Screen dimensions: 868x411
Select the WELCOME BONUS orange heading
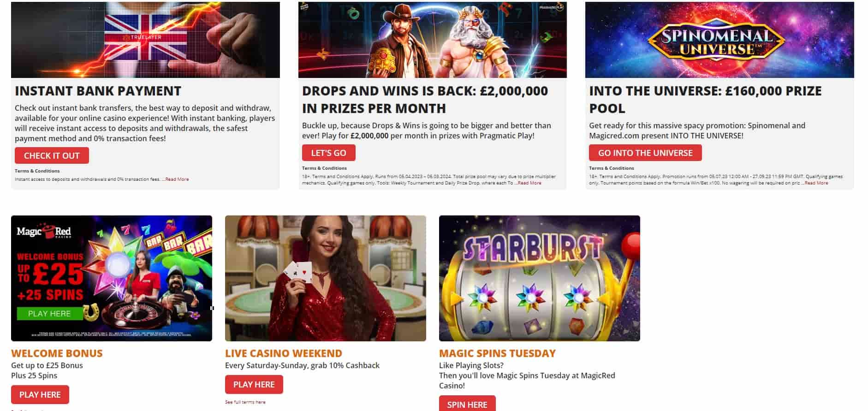pos(57,353)
